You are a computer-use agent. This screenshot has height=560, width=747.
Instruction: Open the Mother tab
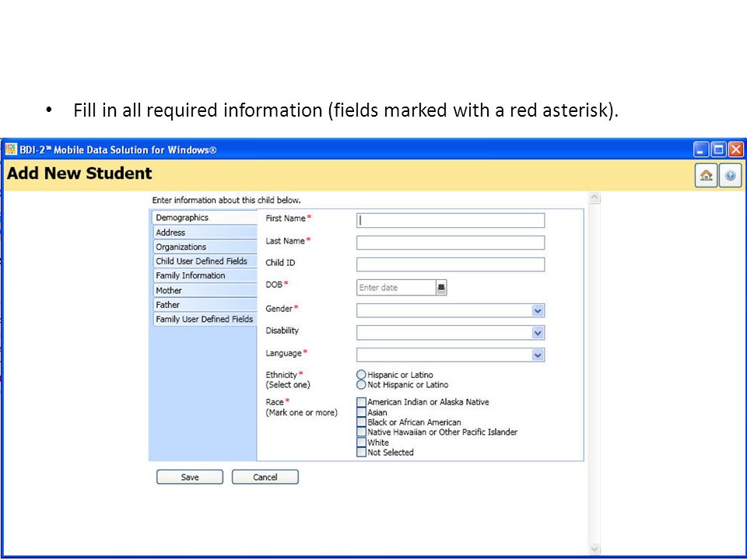[x=205, y=290]
